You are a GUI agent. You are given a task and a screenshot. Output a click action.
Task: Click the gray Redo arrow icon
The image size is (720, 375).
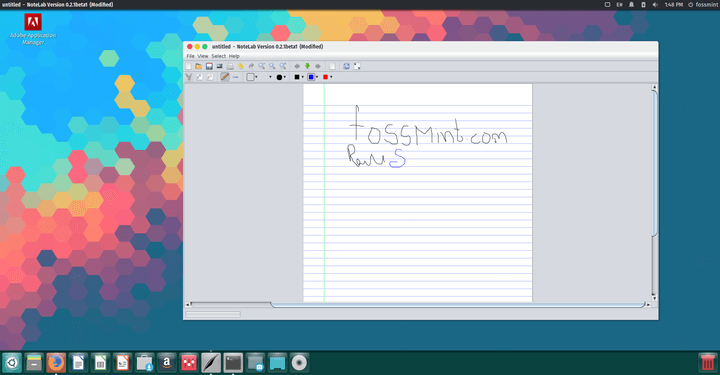tap(251, 66)
